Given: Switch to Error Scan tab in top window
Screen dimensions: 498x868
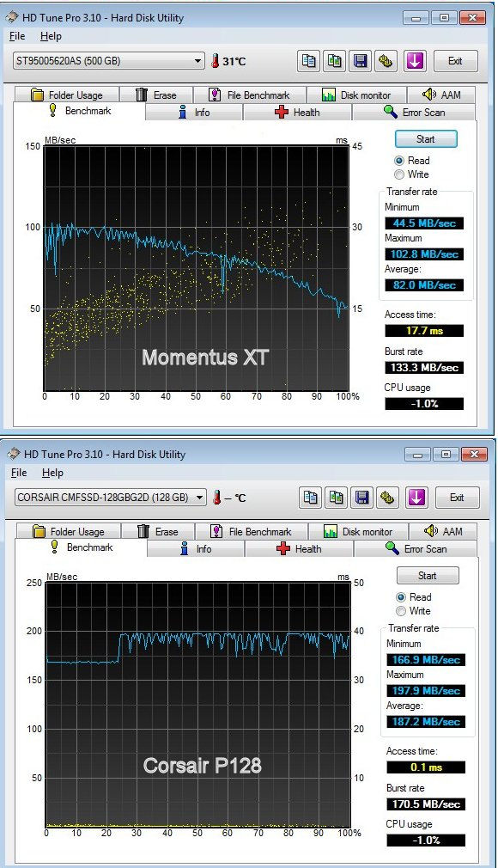Looking at the screenshot, I should [413, 113].
